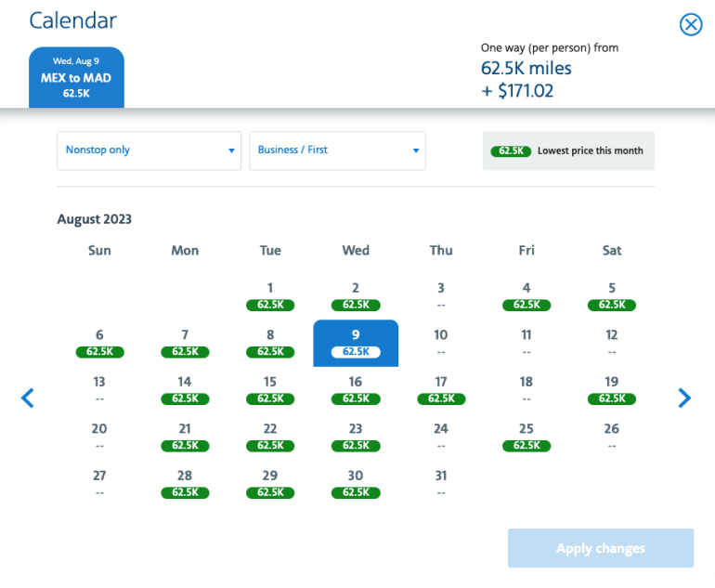Select Thursday August 17 date

tap(441, 389)
